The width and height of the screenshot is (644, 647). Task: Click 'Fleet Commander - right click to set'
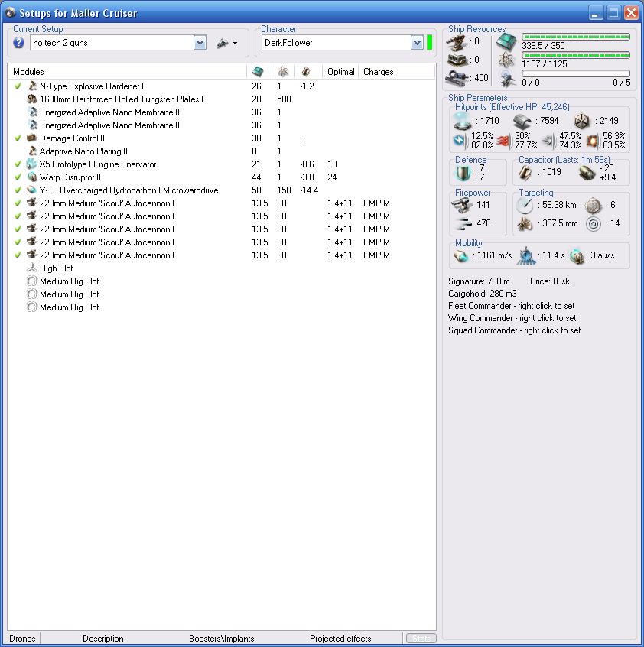(511, 306)
